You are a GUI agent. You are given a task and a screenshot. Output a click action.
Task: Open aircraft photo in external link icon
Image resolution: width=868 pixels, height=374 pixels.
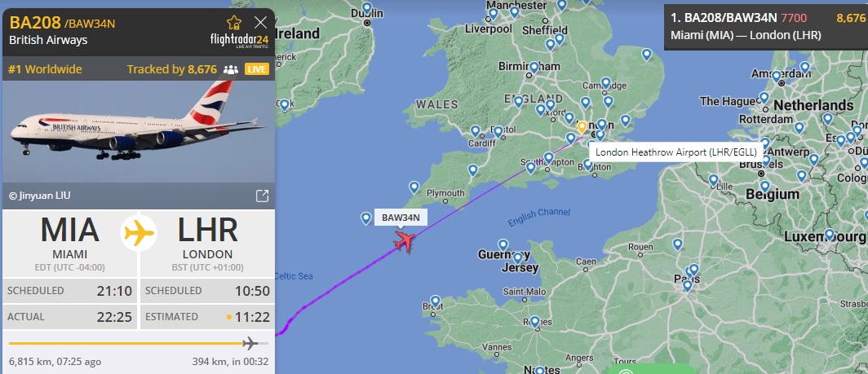pyautogui.click(x=262, y=196)
